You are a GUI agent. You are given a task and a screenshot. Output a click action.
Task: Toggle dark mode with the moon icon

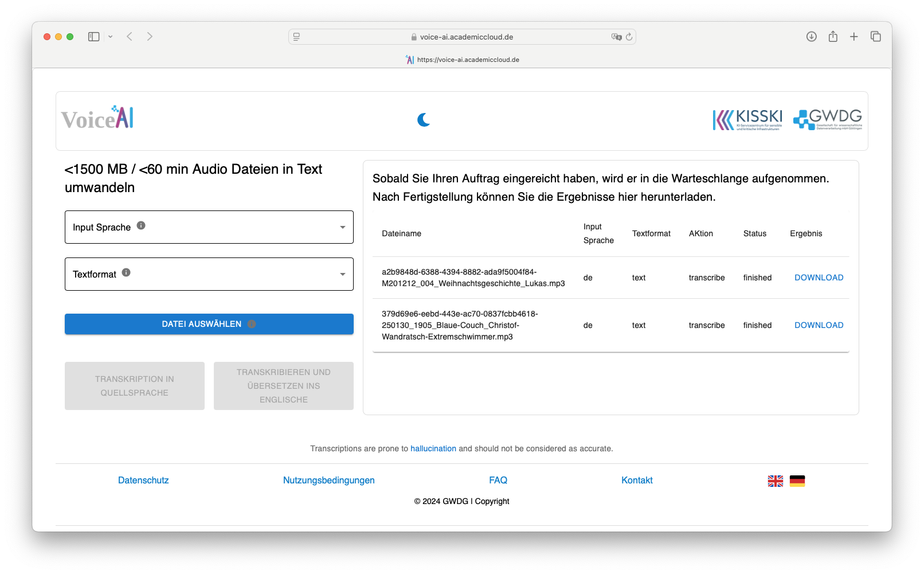[x=423, y=119]
